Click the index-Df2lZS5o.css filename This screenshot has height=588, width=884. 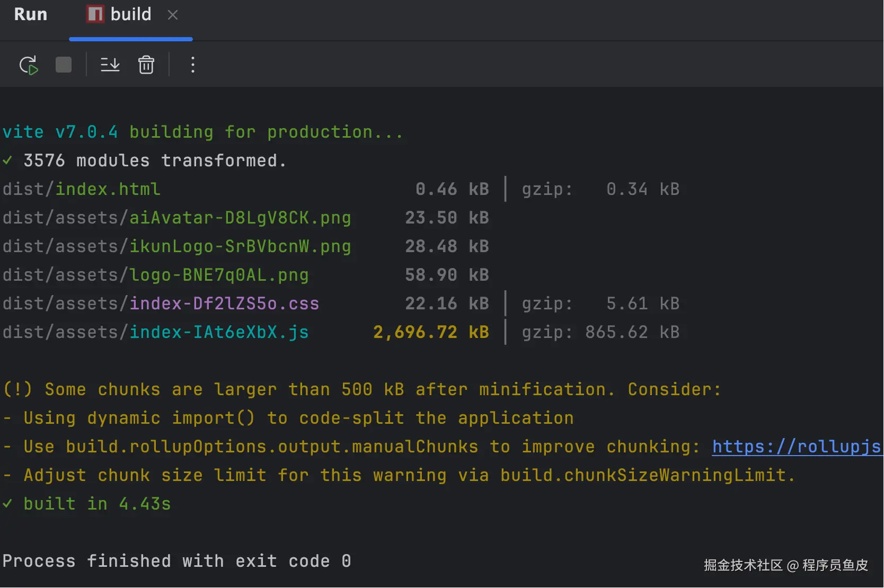[x=224, y=304]
